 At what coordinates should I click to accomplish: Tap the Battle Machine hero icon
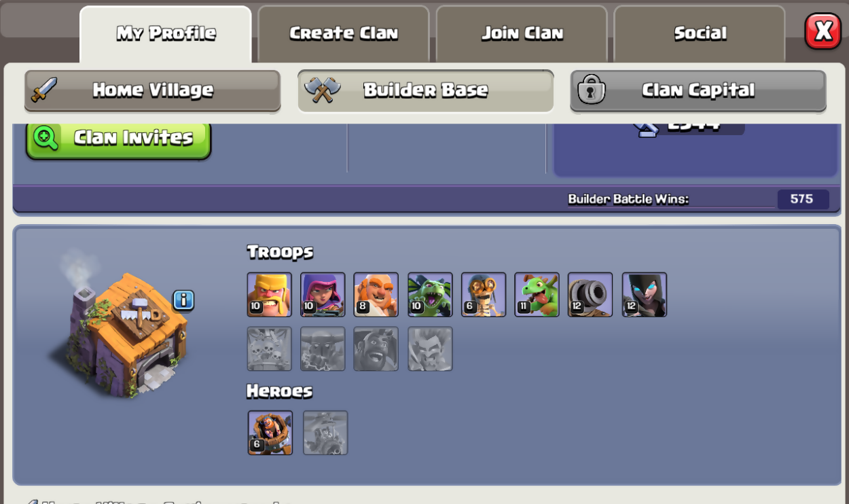tap(270, 433)
